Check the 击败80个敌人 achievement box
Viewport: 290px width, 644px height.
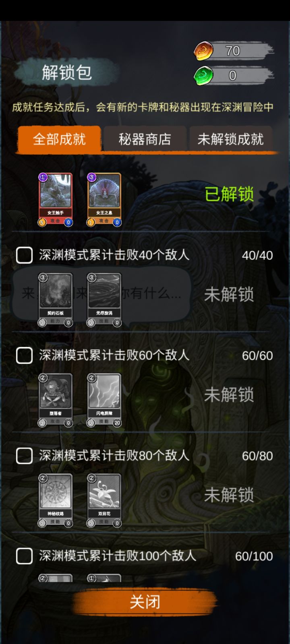pyautogui.click(x=24, y=456)
